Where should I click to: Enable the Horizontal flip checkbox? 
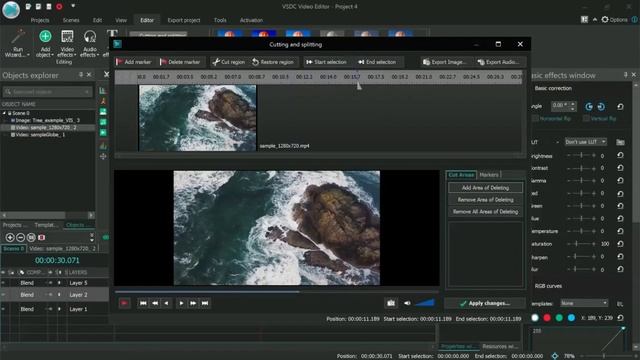pos(536,119)
